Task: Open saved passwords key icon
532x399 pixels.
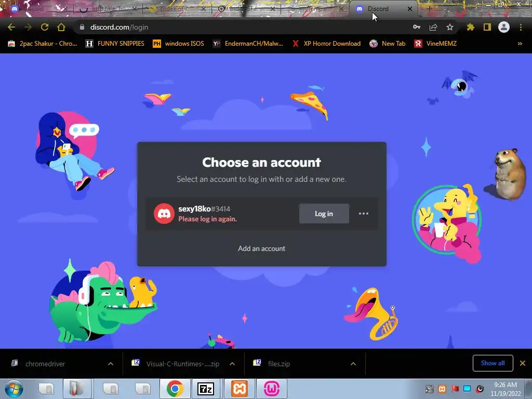Action: coord(417,27)
